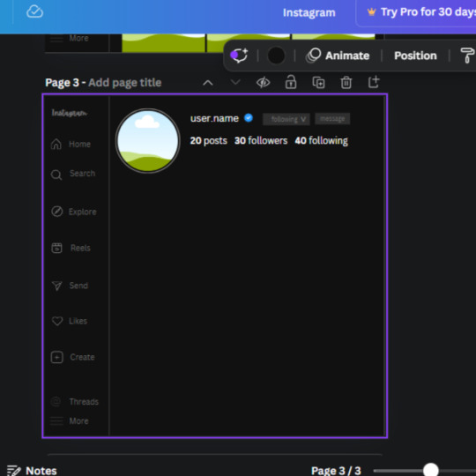Screen dimensions: 476x476
Task: Select the 30 followers text
Action: click(261, 140)
